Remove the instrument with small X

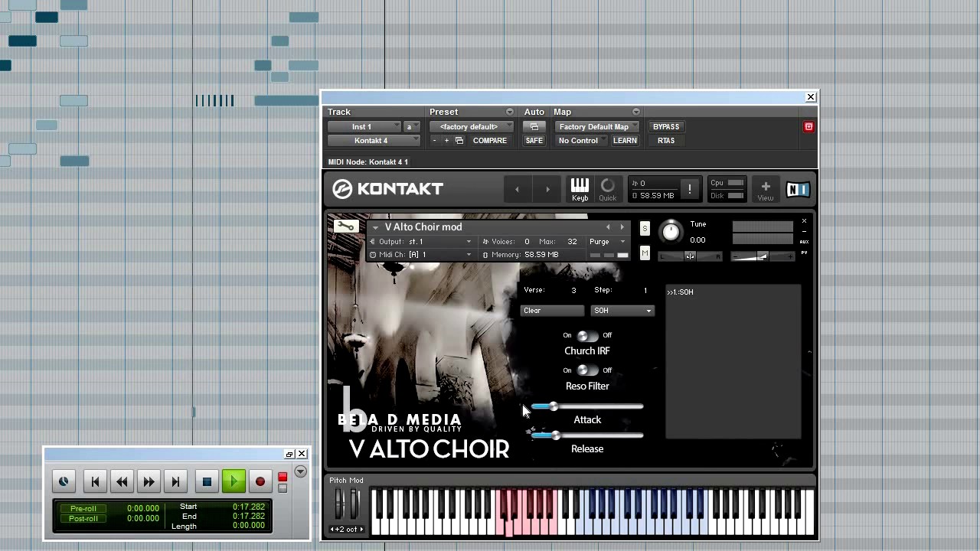coord(804,221)
